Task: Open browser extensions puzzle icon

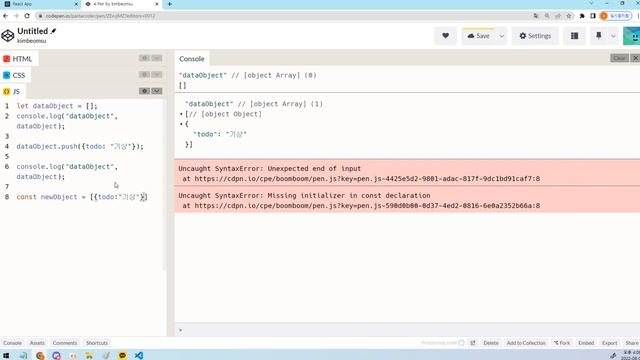Action: [582, 16]
